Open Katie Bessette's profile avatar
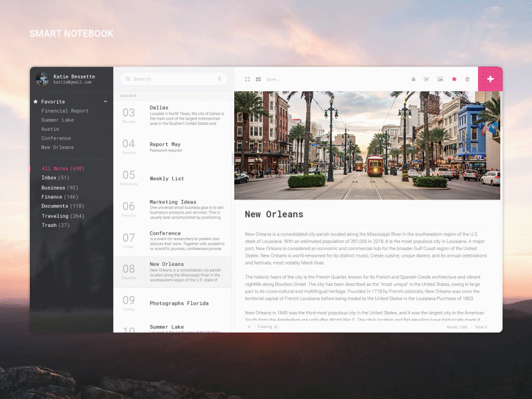532x399 pixels. (x=43, y=78)
